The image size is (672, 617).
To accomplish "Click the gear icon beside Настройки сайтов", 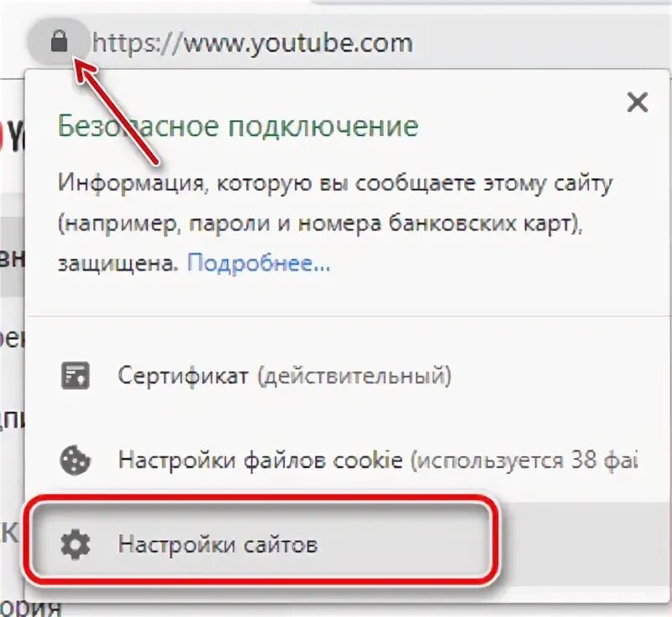I will click(x=76, y=545).
